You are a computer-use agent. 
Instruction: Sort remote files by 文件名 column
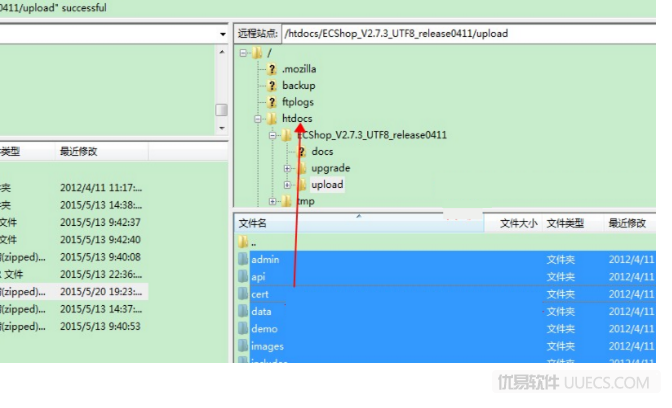tap(359, 223)
